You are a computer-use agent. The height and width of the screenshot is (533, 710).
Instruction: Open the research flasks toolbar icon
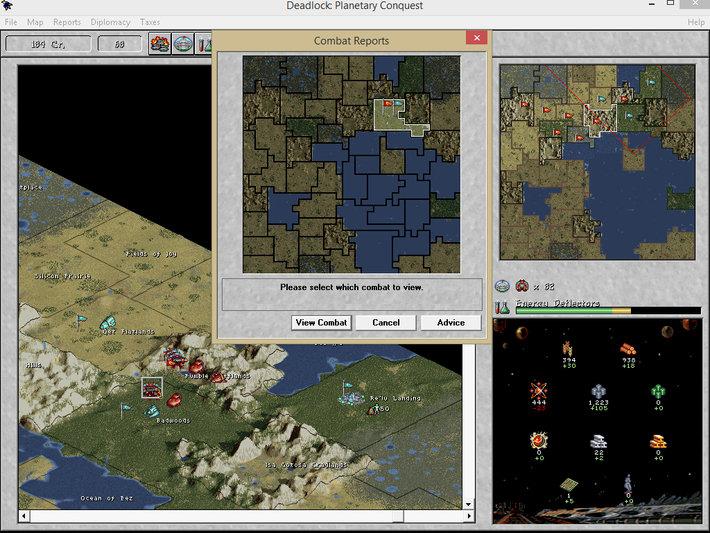click(x=203, y=44)
